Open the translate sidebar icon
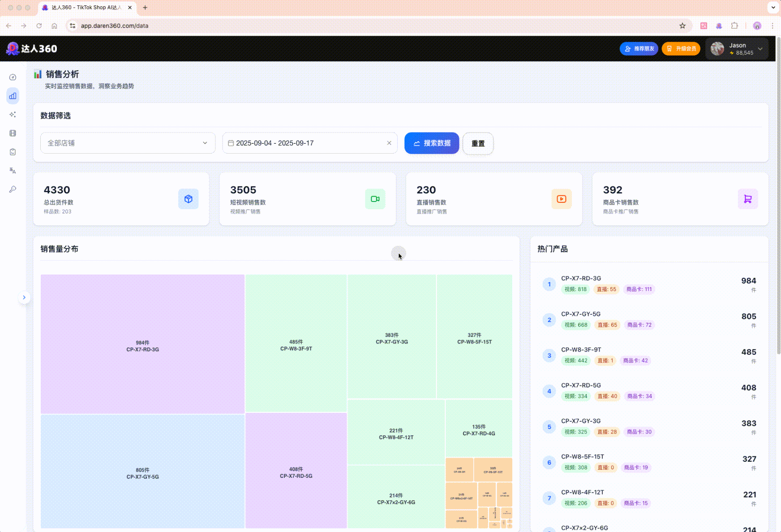The height and width of the screenshot is (532, 781). click(x=13, y=171)
